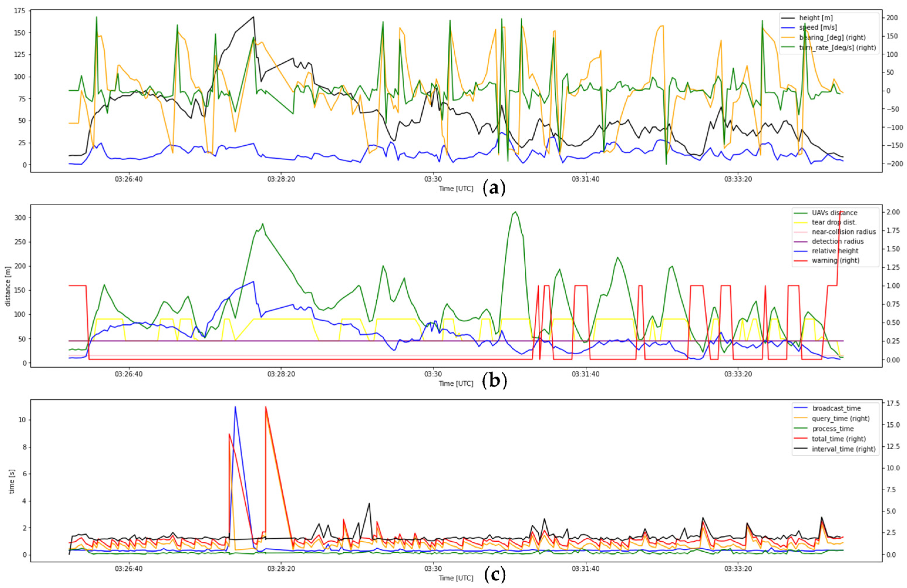The width and height of the screenshot is (907, 588).
Task: Choose the 'detection radius' legend entry
Action: point(838,241)
